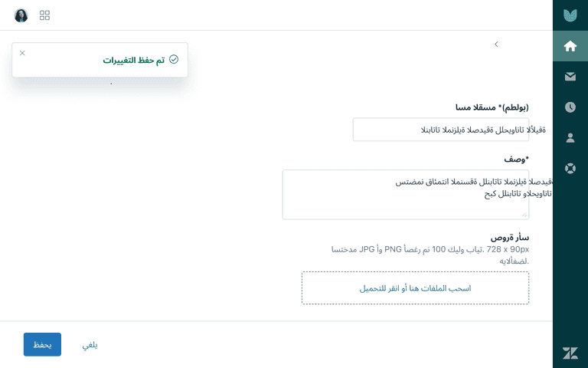This screenshot has width=588, height=368.
Task: Open the mail envelope icon in sidebar
Action: pyautogui.click(x=570, y=77)
